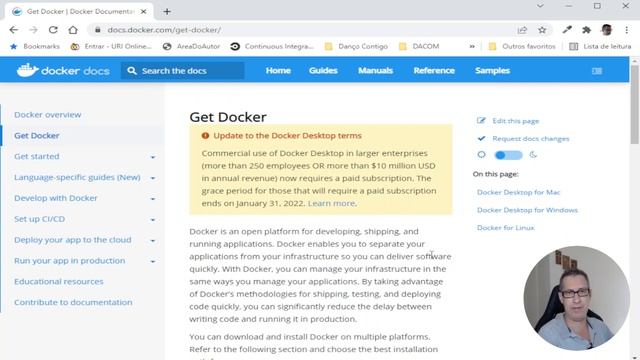Open Educational resources in the sidebar
The height and width of the screenshot is (360, 640).
59,282
